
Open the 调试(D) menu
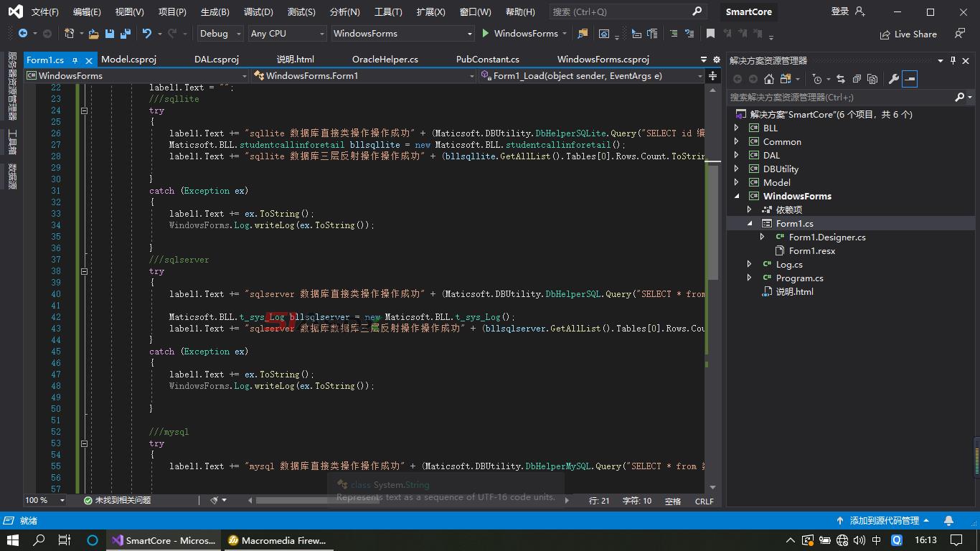[x=258, y=12]
